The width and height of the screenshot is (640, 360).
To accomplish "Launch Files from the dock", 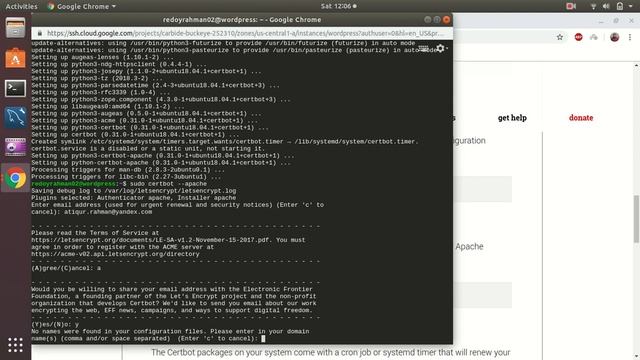I will (16, 28).
